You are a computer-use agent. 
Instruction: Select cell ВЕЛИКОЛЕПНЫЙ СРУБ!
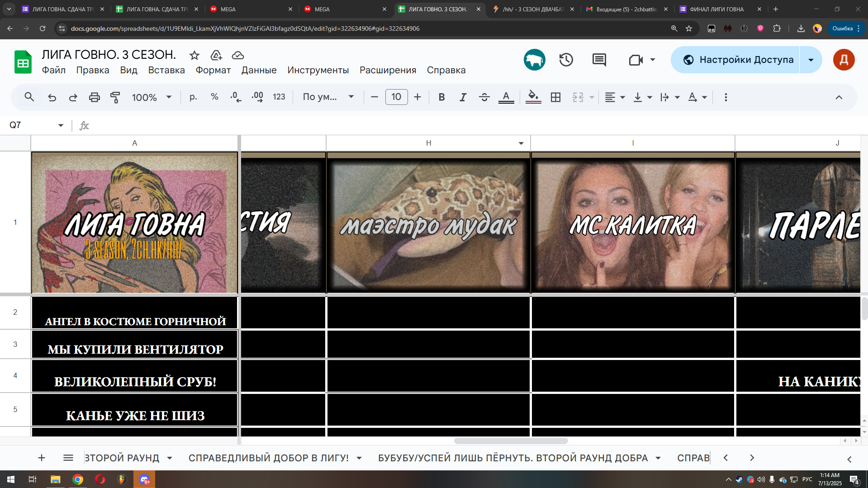click(135, 376)
